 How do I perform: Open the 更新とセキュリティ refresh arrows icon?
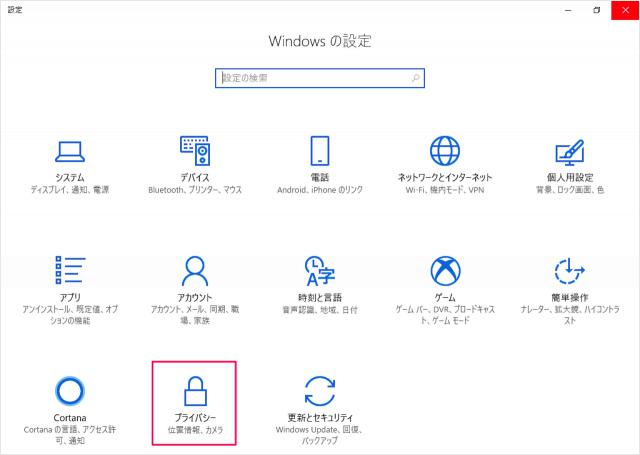pyautogui.click(x=320, y=391)
